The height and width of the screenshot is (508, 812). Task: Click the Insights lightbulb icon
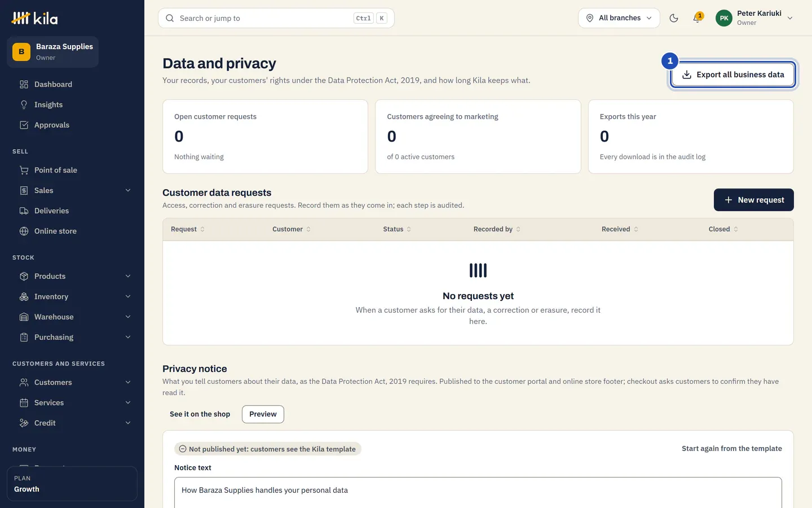point(24,104)
